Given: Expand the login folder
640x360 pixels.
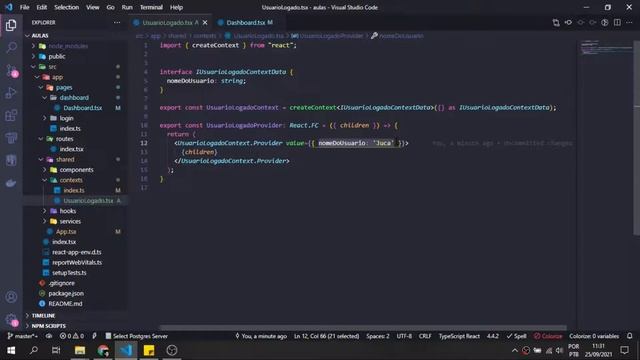Looking at the screenshot, I should [x=66, y=118].
